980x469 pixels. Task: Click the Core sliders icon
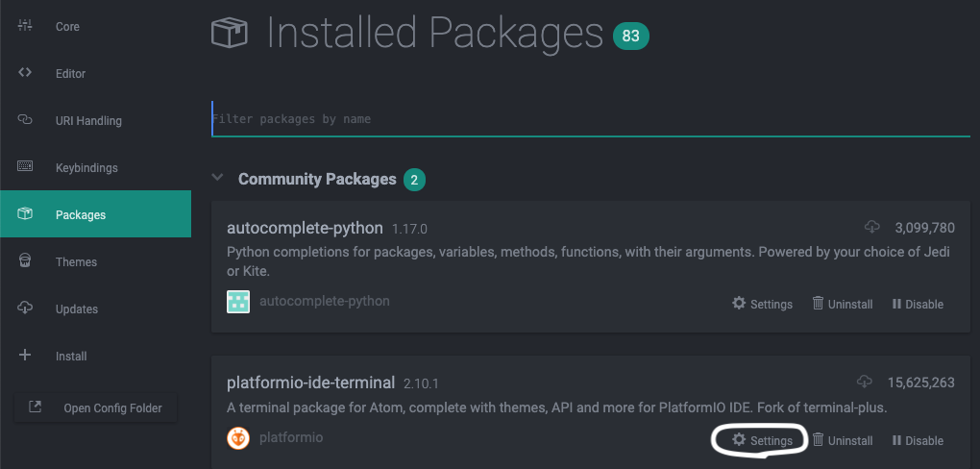click(25, 26)
